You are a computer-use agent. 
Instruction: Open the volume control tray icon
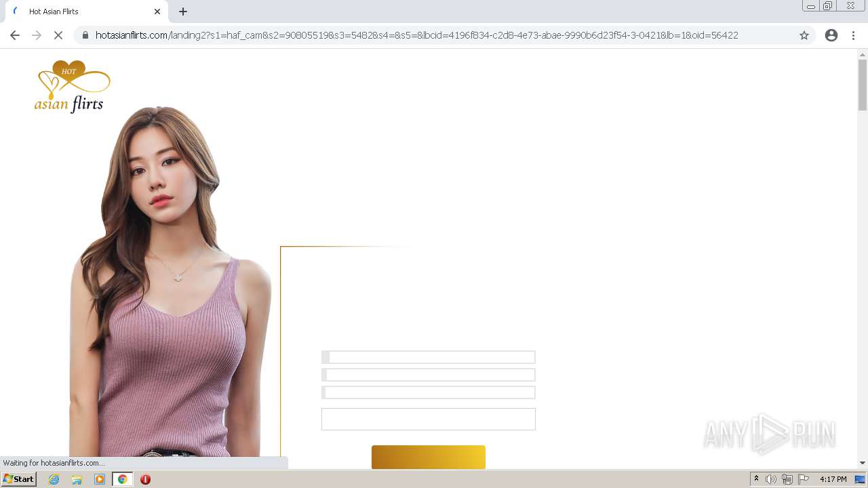coord(771,479)
